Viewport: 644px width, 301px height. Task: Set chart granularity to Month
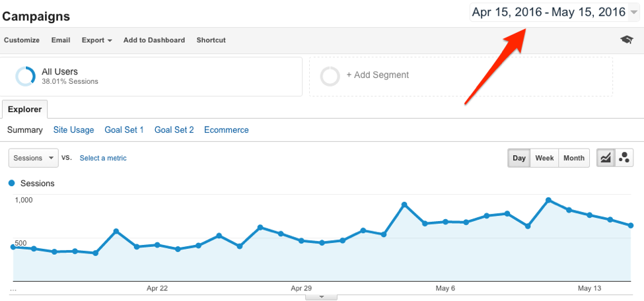click(574, 158)
